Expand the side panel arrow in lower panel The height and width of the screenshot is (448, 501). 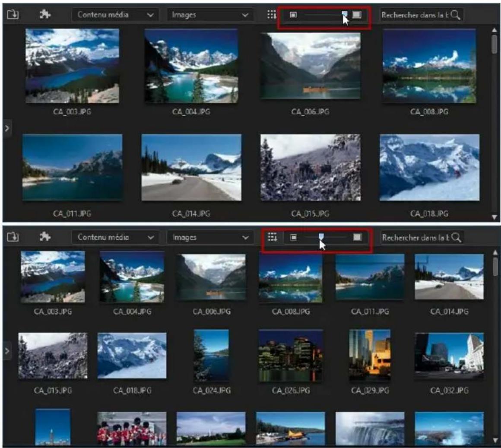[x=6, y=351]
